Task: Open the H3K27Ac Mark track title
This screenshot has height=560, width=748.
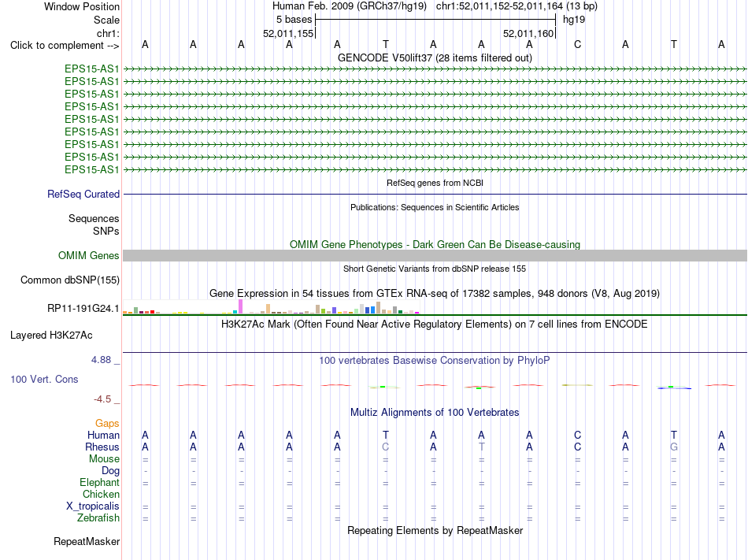Action: pos(435,325)
